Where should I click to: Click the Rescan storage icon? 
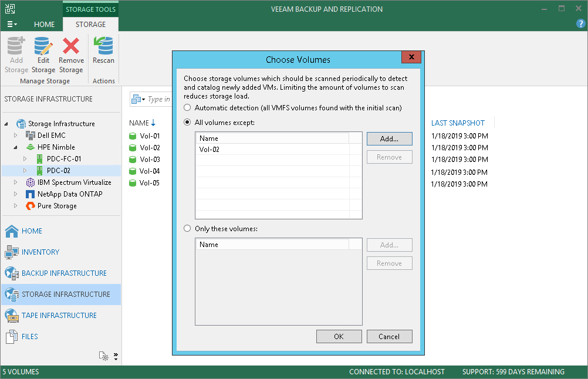pos(103,46)
